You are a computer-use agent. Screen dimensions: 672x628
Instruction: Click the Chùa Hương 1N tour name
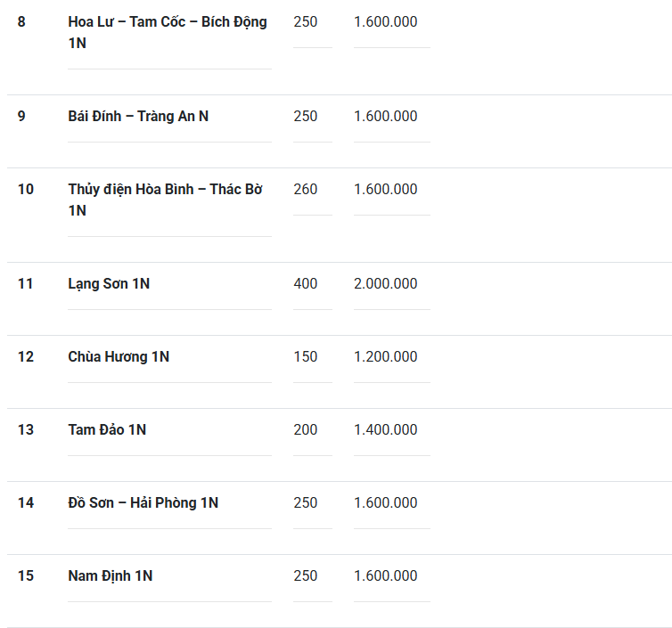pyautogui.click(x=119, y=356)
